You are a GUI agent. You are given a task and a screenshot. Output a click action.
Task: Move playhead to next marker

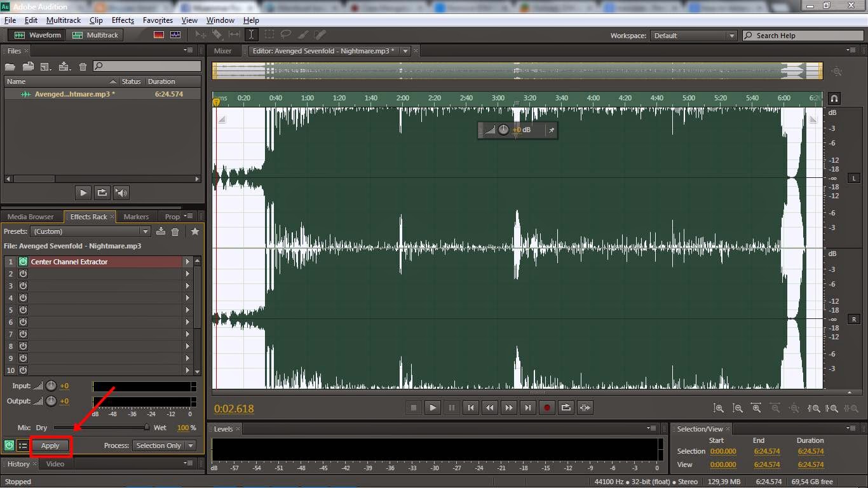[527, 408]
